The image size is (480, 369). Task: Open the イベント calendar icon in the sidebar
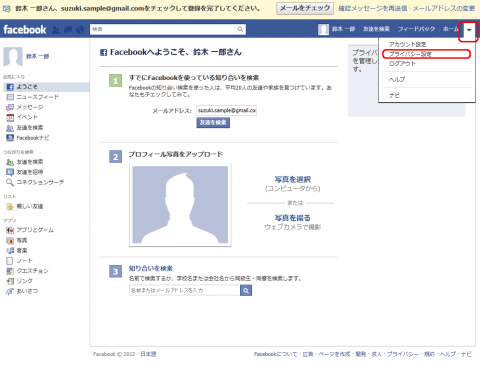pyautogui.click(x=10, y=117)
